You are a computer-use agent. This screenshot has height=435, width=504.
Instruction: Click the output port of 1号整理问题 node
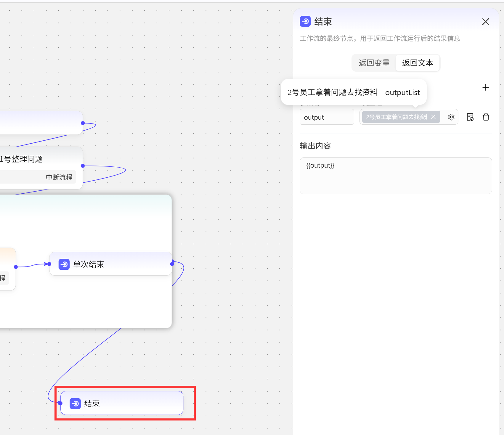[x=83, y=166]
